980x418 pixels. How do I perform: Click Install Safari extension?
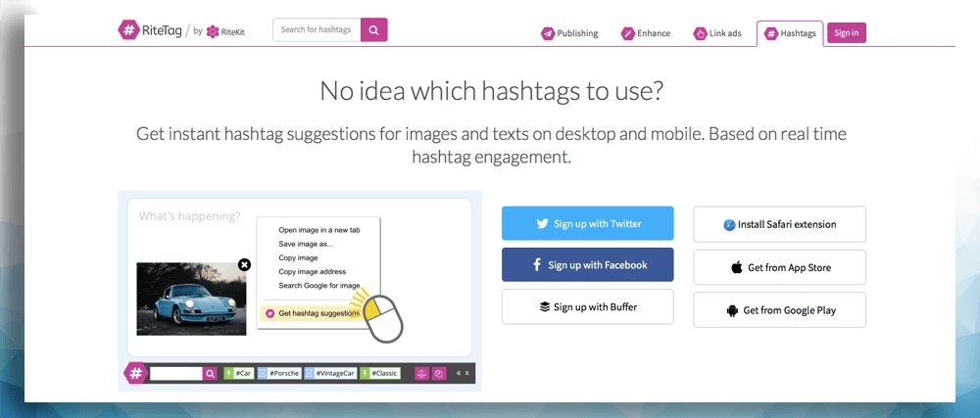tap(779, 224)
